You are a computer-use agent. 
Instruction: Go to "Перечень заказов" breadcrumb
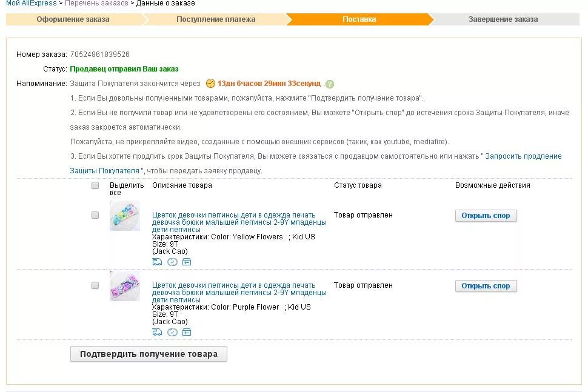(96, 3)
